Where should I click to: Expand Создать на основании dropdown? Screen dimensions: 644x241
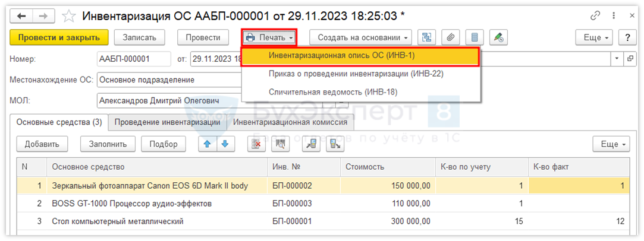360,37
